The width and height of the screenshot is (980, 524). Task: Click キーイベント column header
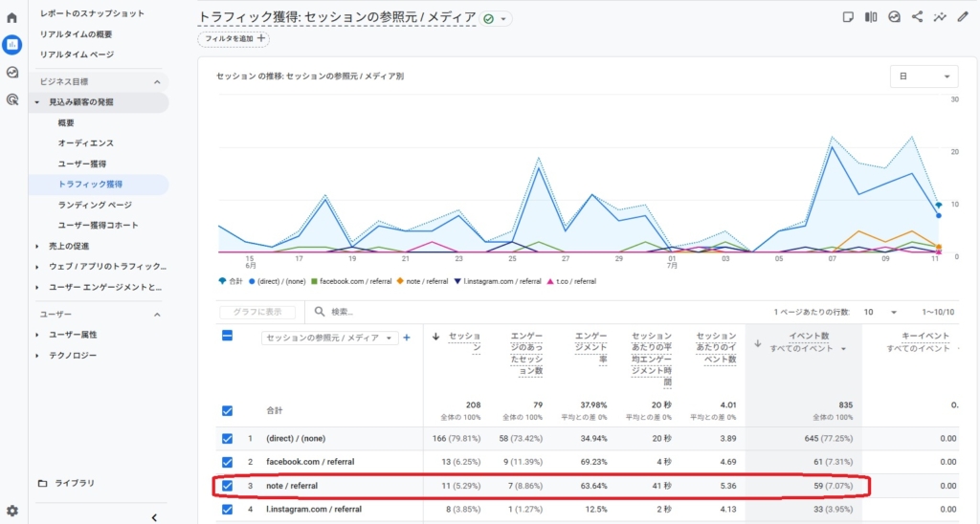(x=925, y=336)
